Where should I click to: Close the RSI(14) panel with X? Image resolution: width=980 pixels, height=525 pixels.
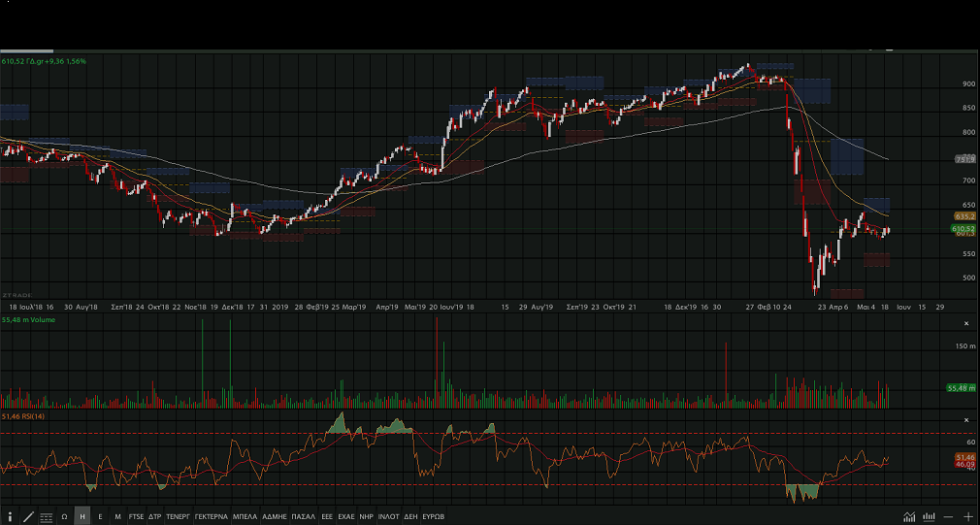click(965, 420)
